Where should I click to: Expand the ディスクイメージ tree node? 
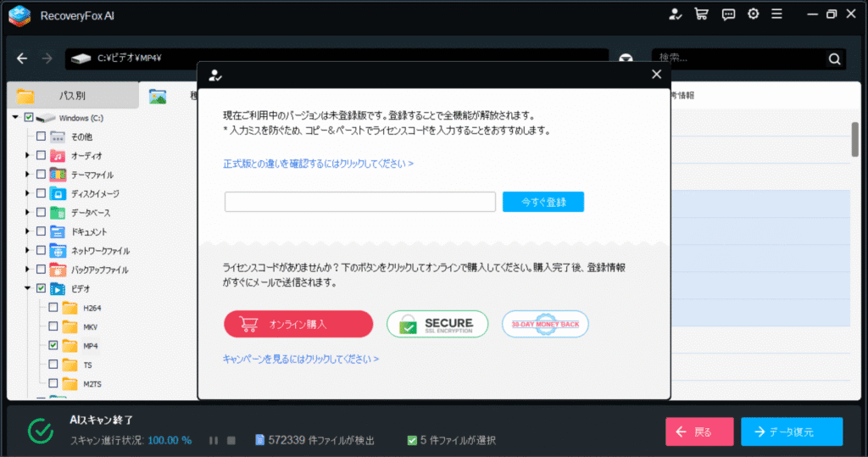(x=27, y=193)
